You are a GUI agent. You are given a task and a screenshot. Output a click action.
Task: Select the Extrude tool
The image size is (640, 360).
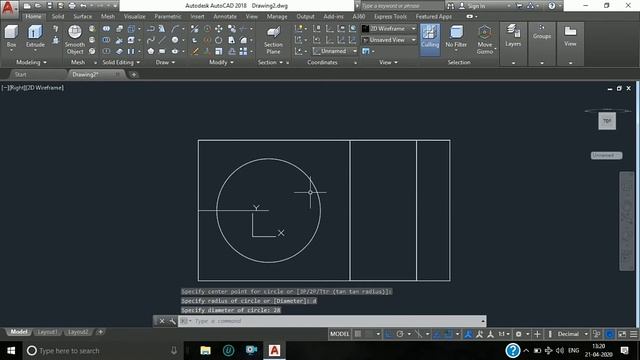pyautogui.click(x=35, y=37)
